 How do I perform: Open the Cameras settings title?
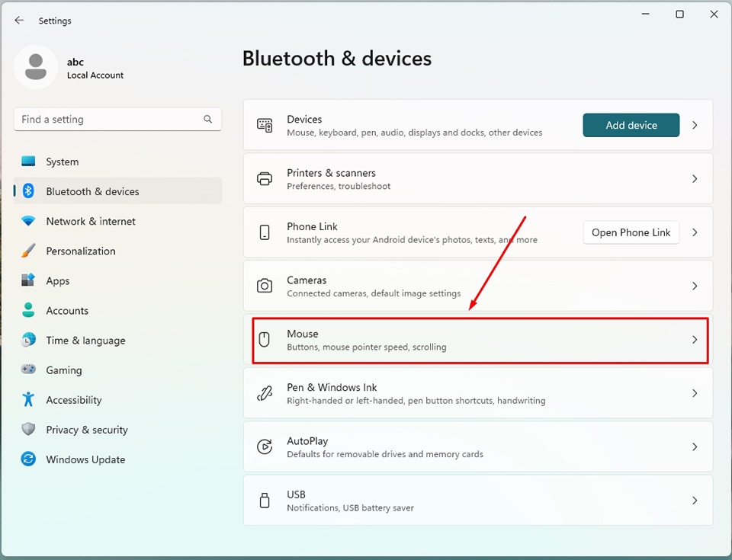[307, 280]
